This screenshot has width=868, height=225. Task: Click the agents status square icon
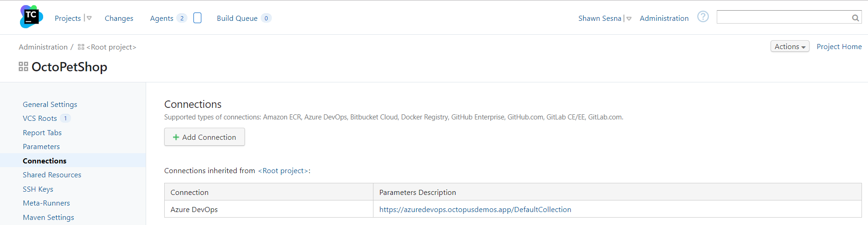197,18
